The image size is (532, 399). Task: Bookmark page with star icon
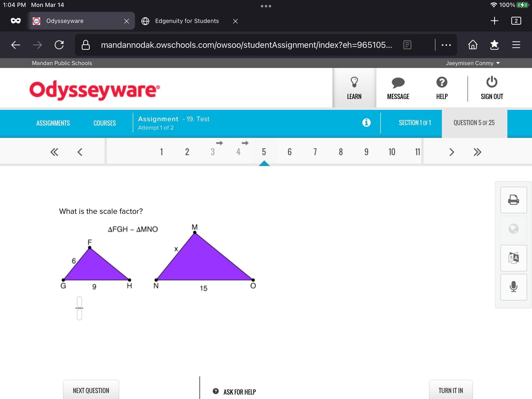pyautogui.click(x=494, y=45)
